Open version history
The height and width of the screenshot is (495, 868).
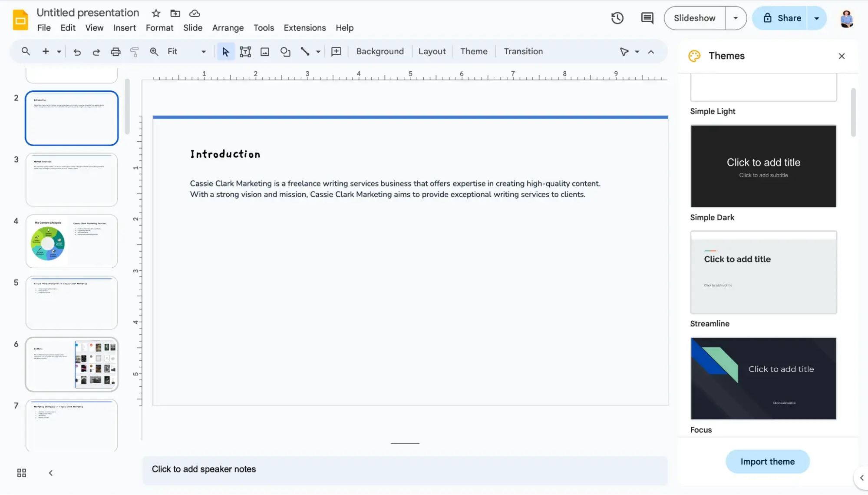point(617,18)
